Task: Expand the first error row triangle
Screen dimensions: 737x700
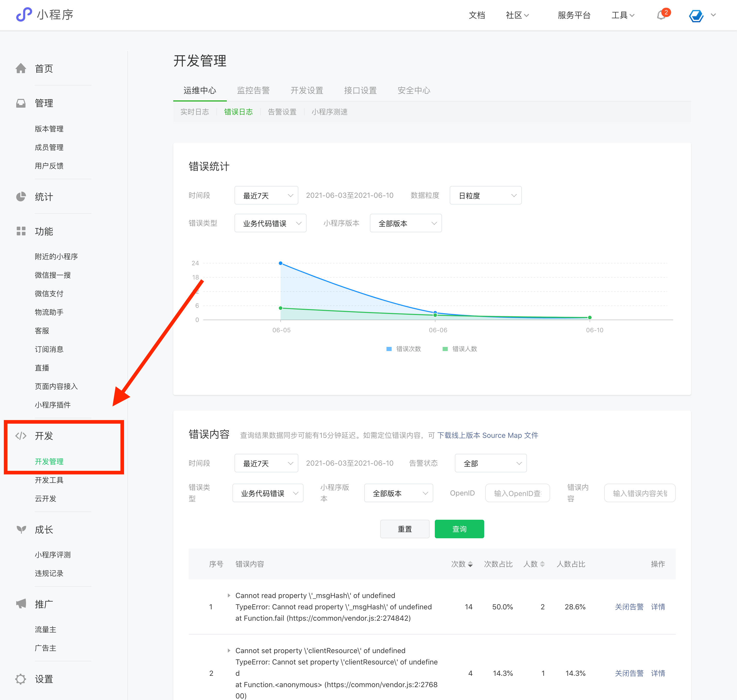Action: click(x=229, y=595)
